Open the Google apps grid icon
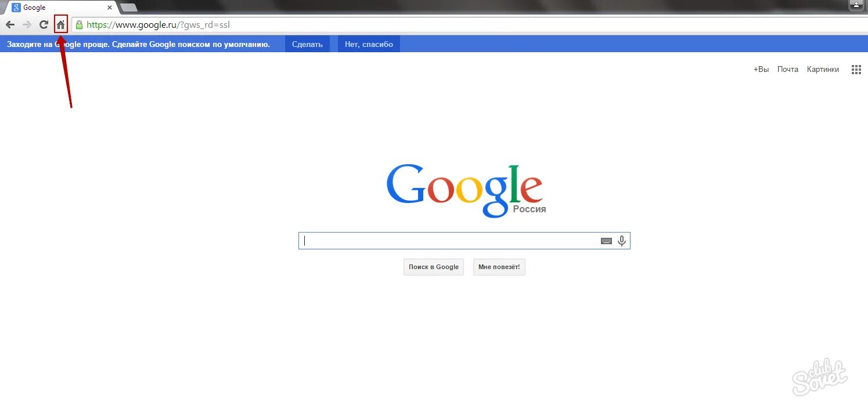The width and height of the screenshot is (868, 417). pyautogui.click(x=856, y=70)
